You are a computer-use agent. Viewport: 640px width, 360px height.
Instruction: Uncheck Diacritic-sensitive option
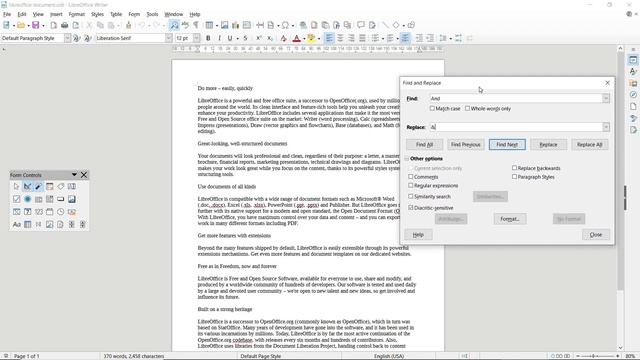pos(411,208)
